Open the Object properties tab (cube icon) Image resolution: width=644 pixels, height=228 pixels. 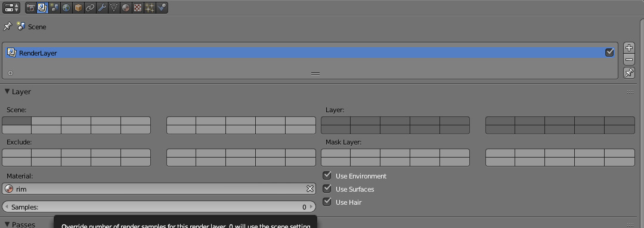[x=79, y=7]
